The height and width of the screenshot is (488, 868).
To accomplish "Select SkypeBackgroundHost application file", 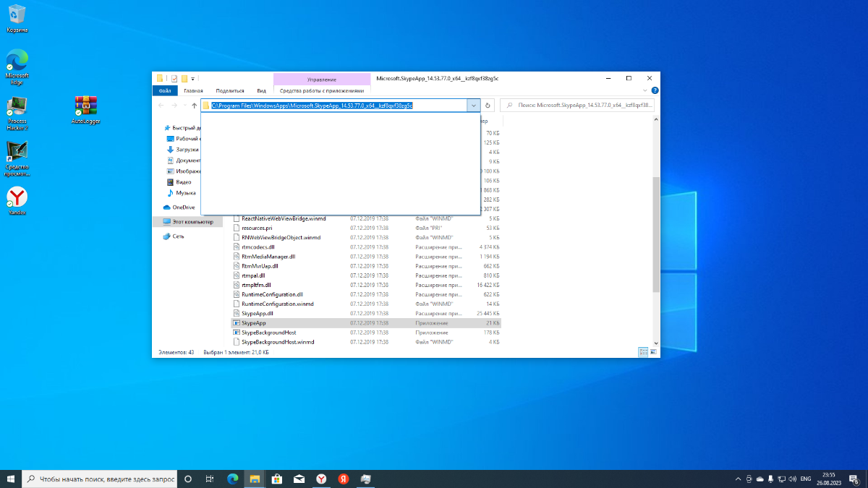I will [x=269, y=333].
